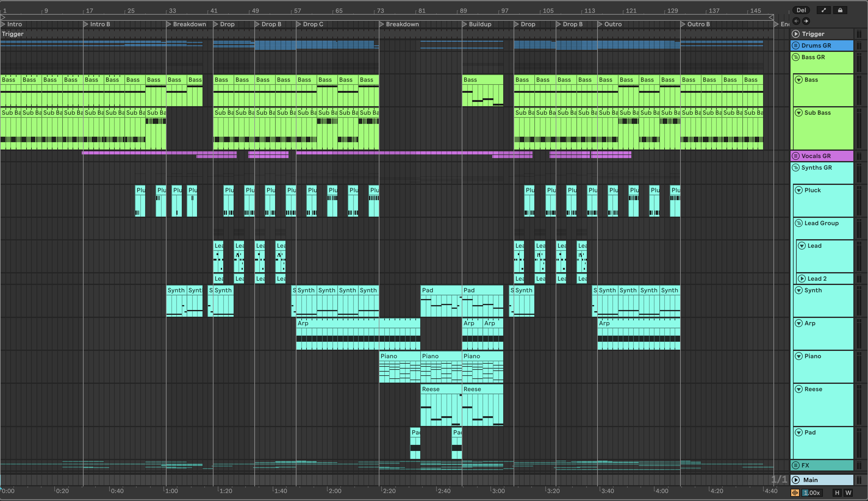Click the Main track play icon
868x501 pixels.
click(795, 480)
